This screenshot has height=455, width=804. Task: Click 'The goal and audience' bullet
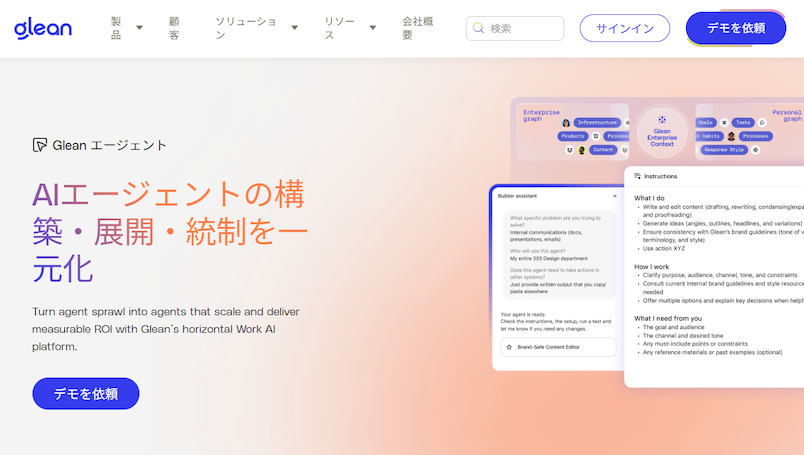673,327
